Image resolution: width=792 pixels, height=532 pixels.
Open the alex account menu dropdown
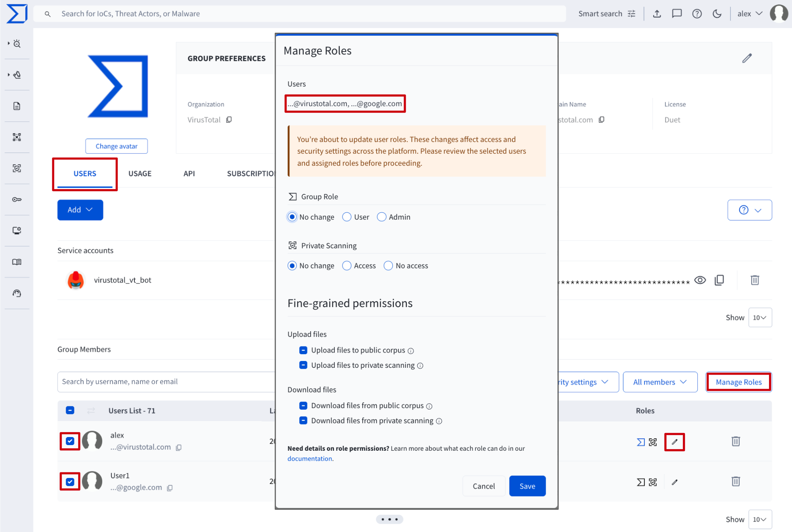pos(749,14)
